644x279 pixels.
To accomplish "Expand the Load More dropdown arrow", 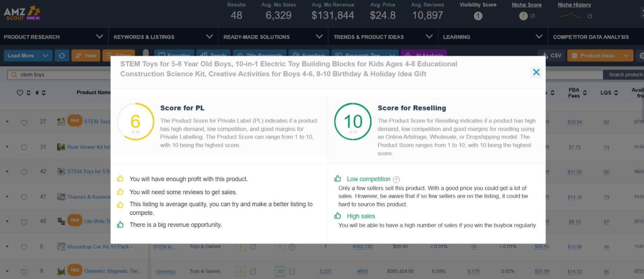I will pyautogui.click(x=45, y=55).
